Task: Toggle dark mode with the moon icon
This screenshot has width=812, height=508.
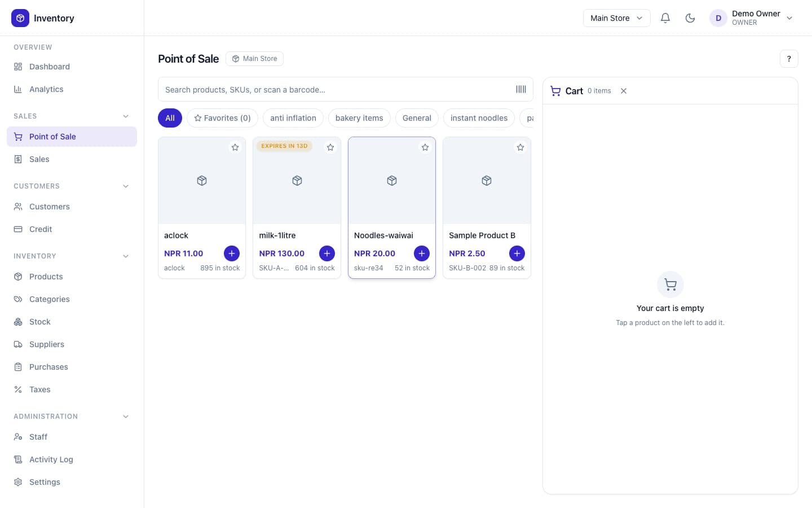Action: [x=690, y=18]
